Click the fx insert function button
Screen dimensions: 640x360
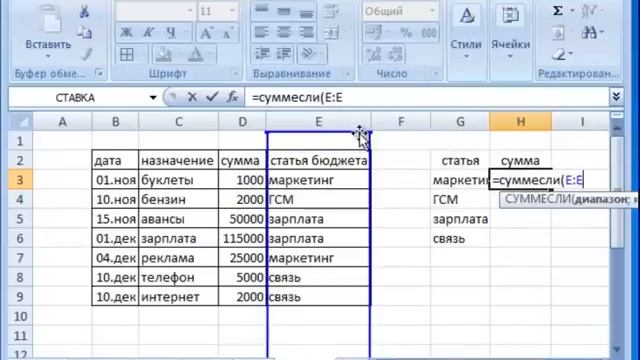pyautogui.click(x=233, y=97)
